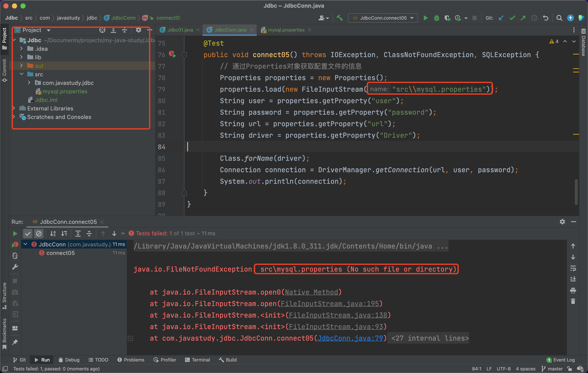Toggle the Database tool window side tab

tap(583, 43)
